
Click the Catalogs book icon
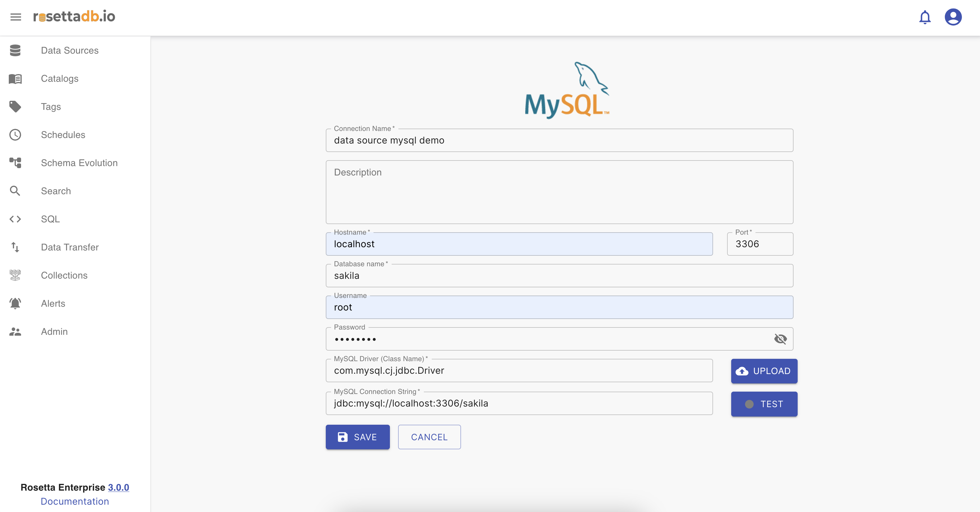(x=15, y=78)
